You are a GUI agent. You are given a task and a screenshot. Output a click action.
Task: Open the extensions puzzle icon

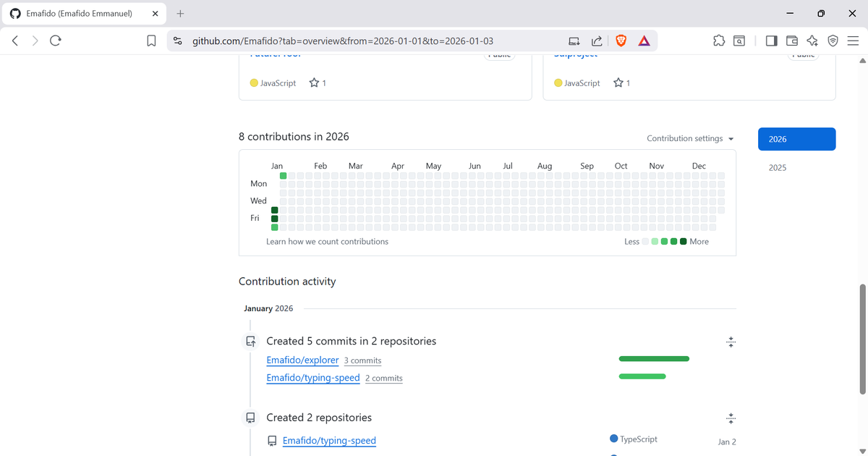(x=718, y=41)
